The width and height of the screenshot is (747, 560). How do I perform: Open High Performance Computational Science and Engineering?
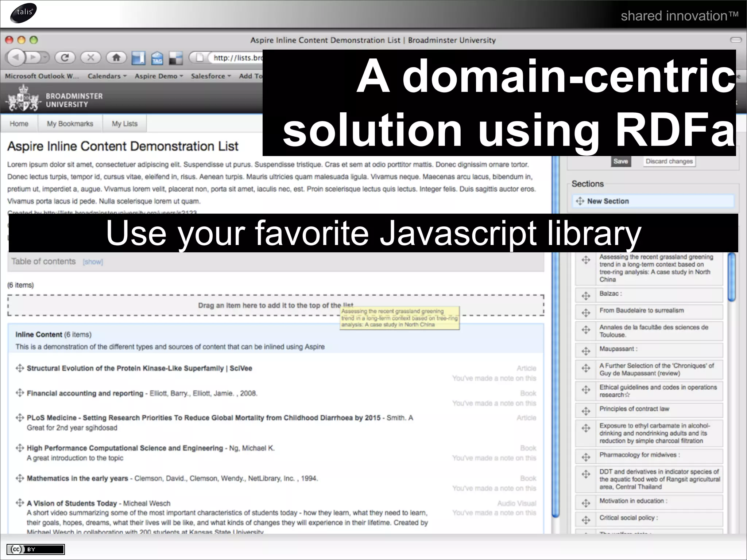[125, 448]
